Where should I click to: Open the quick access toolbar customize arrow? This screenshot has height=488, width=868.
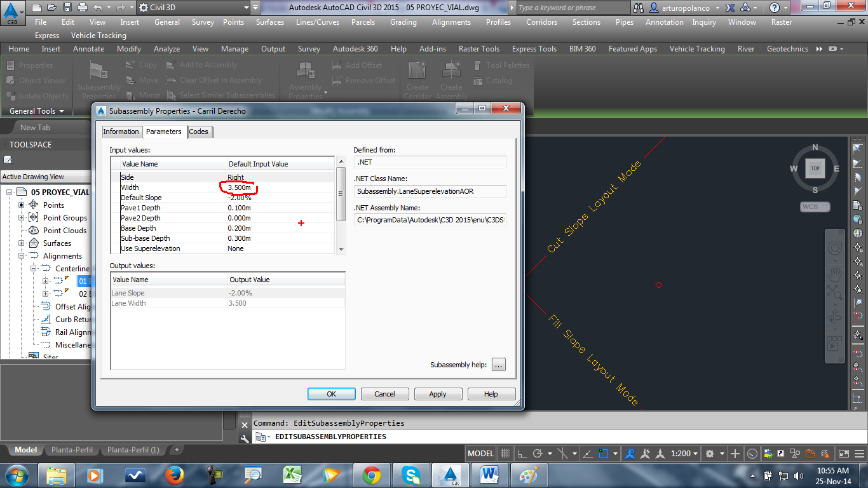point(255,8)
